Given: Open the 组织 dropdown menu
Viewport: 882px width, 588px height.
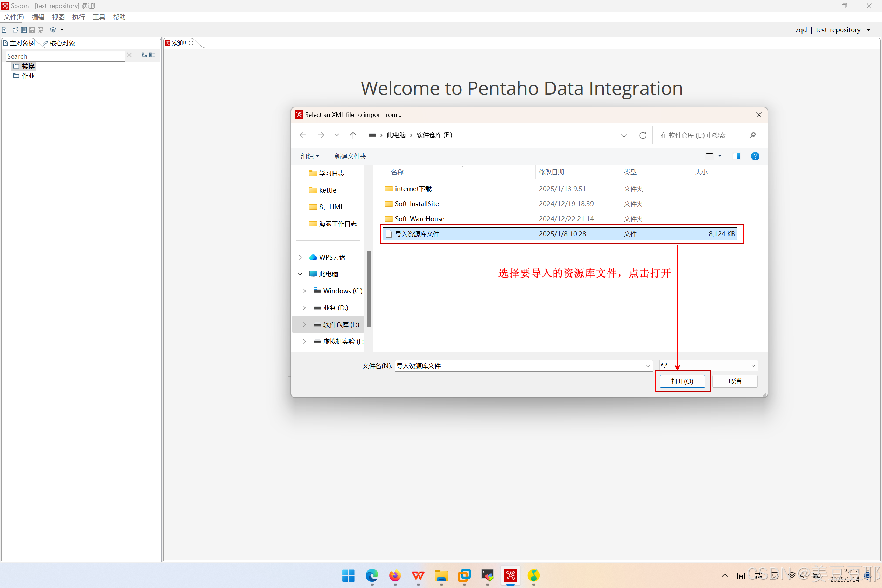Looking at the screenshot, I should coord(310,156).
